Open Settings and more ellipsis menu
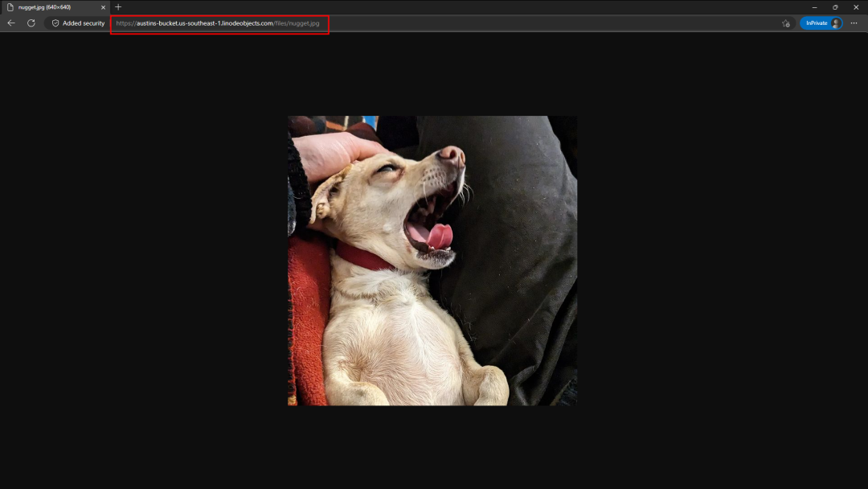Viewport: 868px width, 489px height. 854,23
